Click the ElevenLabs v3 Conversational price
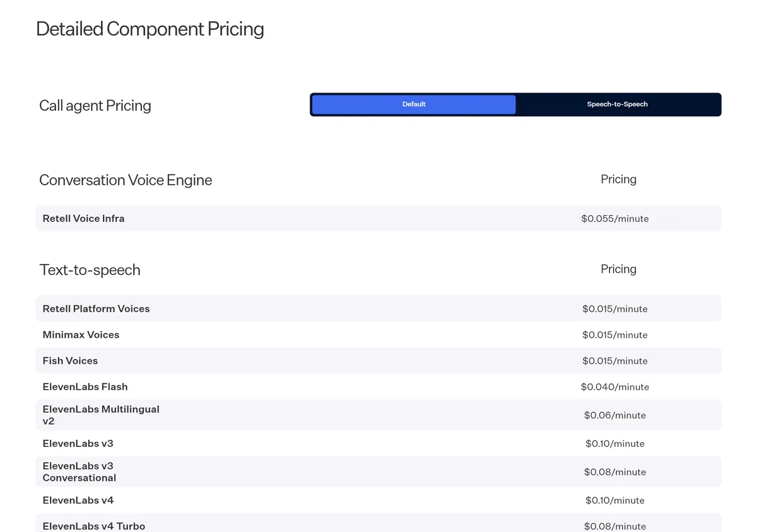Screen dimensions: 757x532 tap(615, 471)
